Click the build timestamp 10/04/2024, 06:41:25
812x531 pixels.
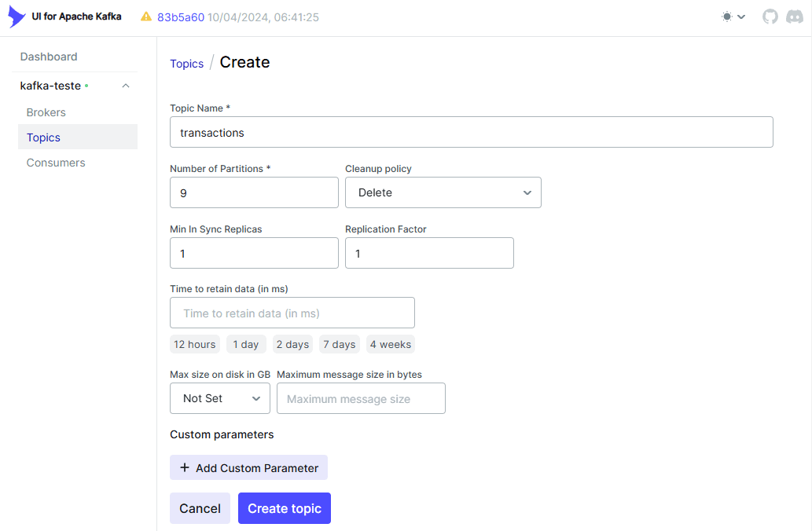point(263,17)
